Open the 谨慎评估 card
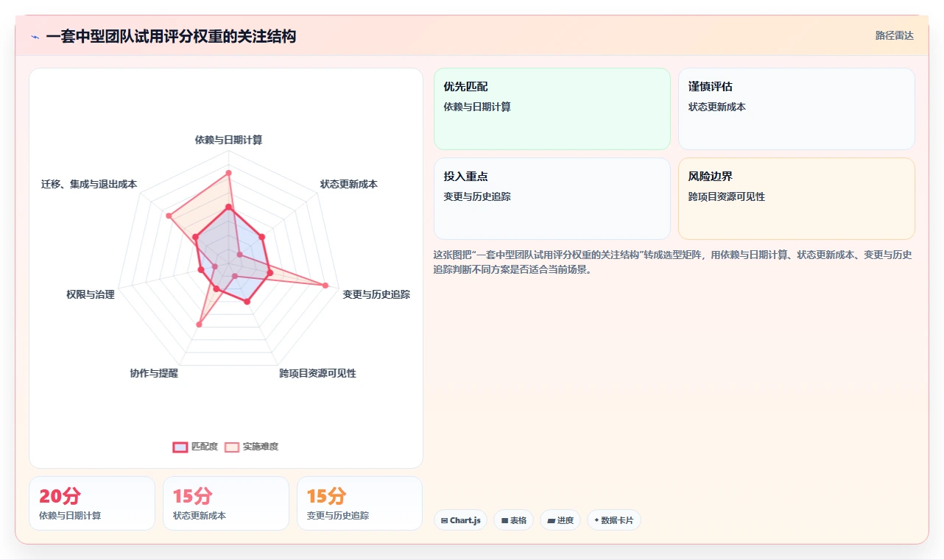 pyautogui.click(x=797, y=109)
